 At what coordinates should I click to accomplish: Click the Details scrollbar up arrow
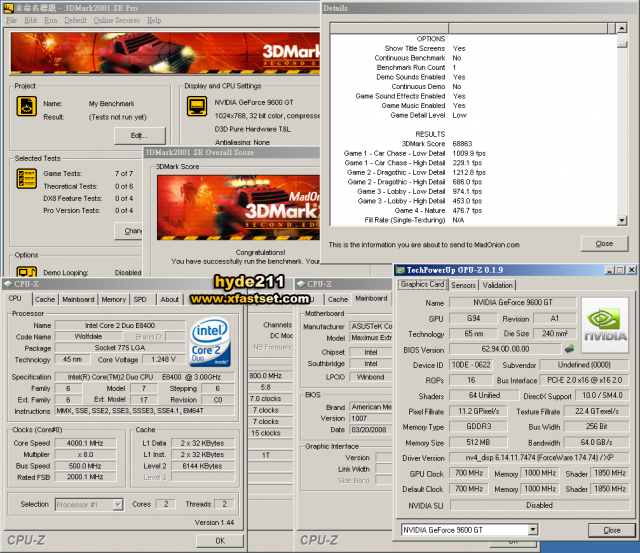[622, 28]
